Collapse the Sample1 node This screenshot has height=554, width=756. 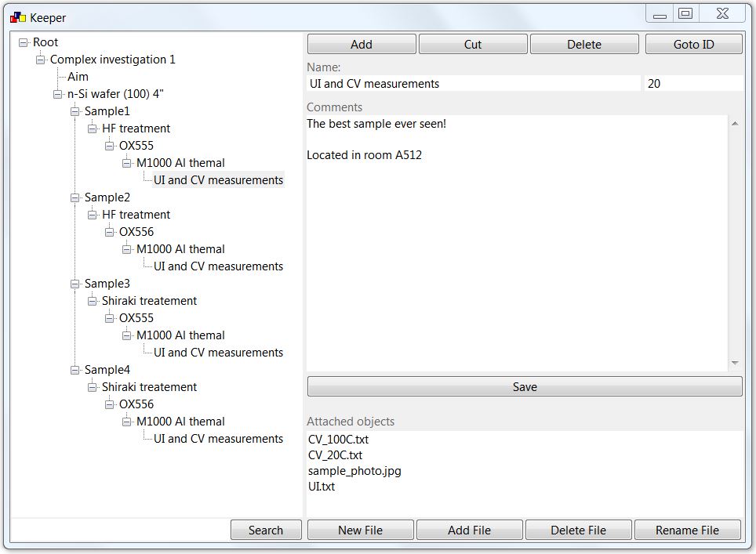coord(75,112)
